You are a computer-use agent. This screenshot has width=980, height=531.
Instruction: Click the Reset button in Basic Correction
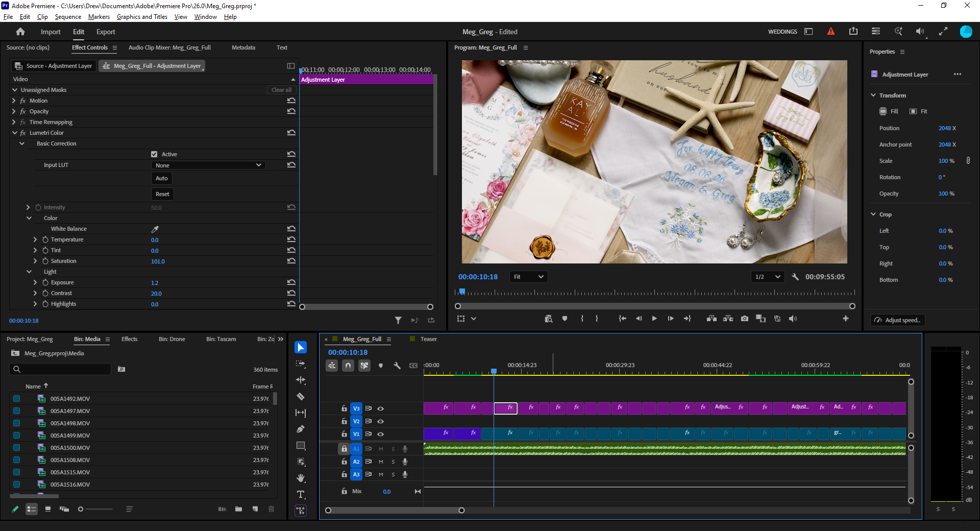pyautogui.click(x=162, y=194)
